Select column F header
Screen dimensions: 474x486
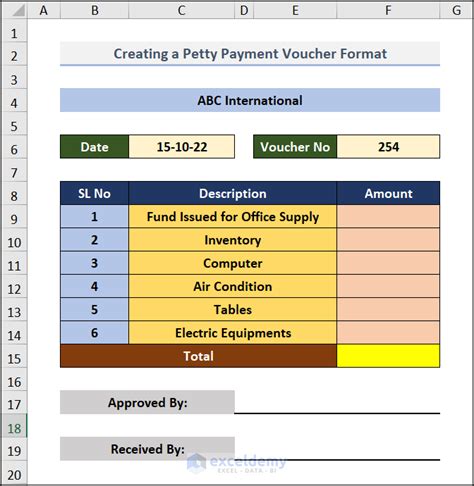click(388, 10)
